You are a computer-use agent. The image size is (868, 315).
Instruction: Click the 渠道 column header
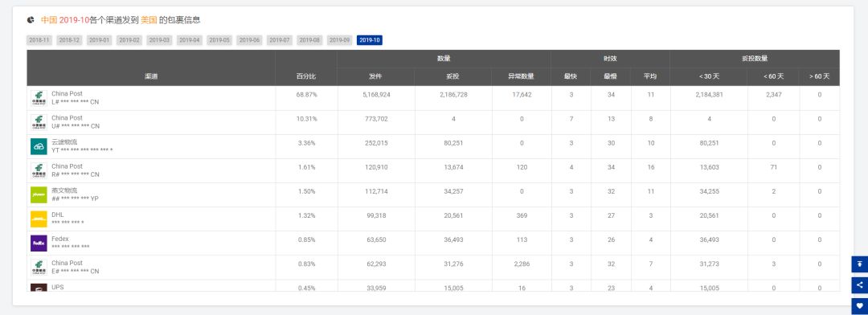(x=151, y=76)
